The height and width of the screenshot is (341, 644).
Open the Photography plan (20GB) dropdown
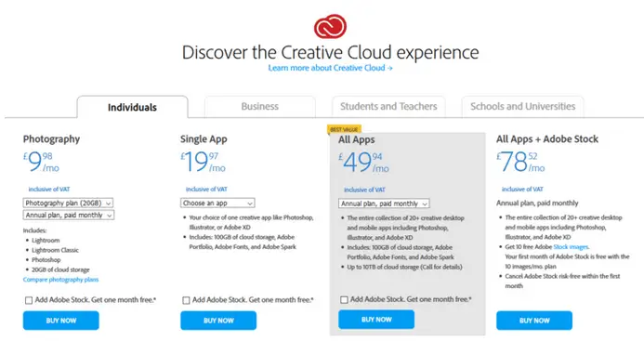point(68,203)
